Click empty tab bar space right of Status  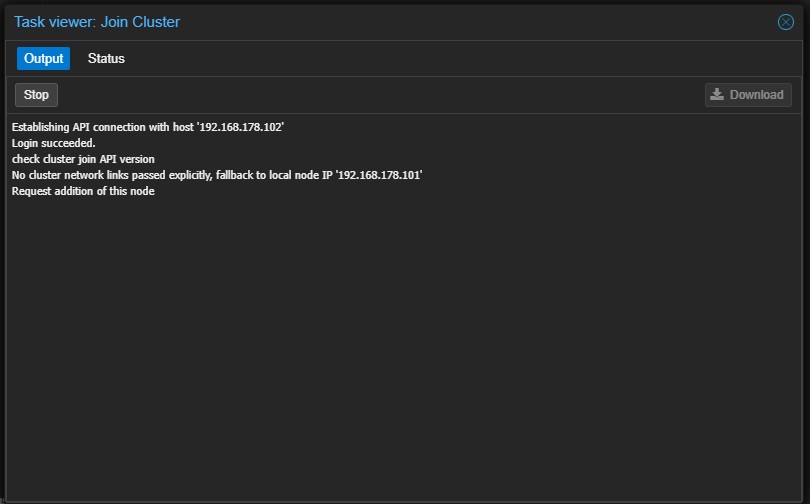450,59
